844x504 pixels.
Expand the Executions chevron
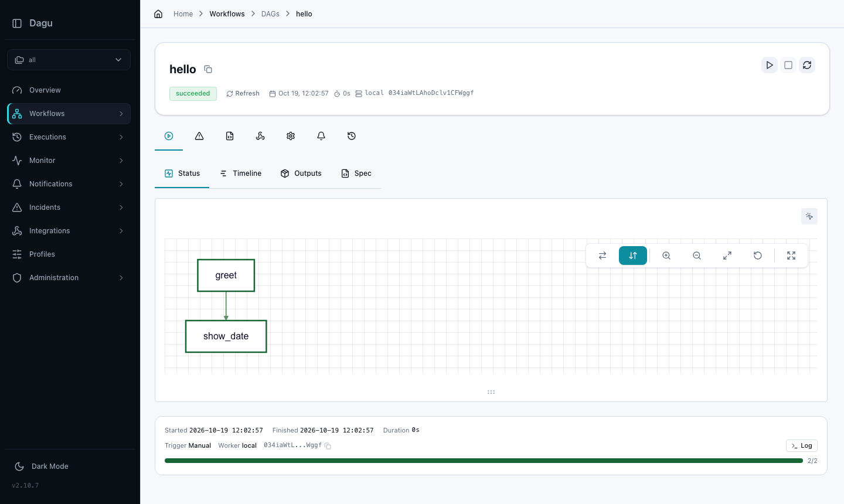(x=121, y=137)
